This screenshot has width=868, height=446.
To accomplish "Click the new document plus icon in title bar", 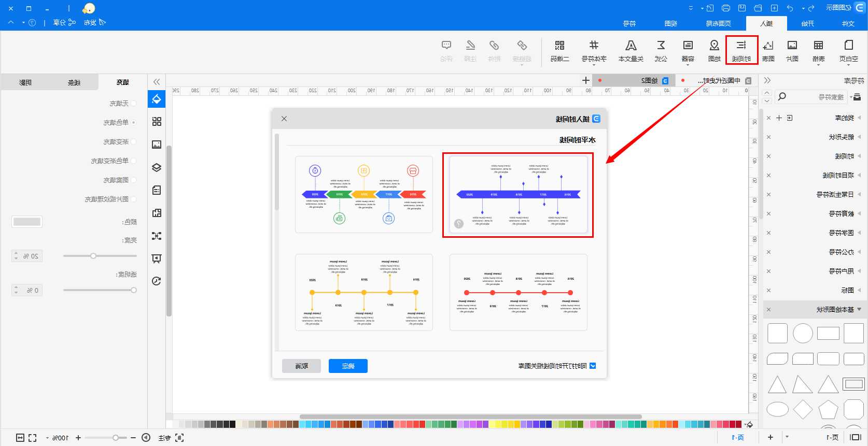I will click(x=774, y=8).
